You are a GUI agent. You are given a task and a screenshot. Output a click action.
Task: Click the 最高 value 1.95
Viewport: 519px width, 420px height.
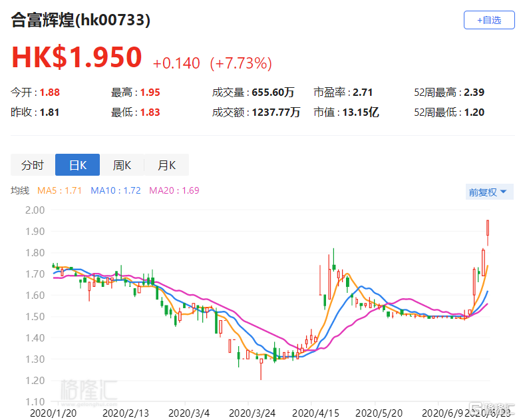point(150,93)
